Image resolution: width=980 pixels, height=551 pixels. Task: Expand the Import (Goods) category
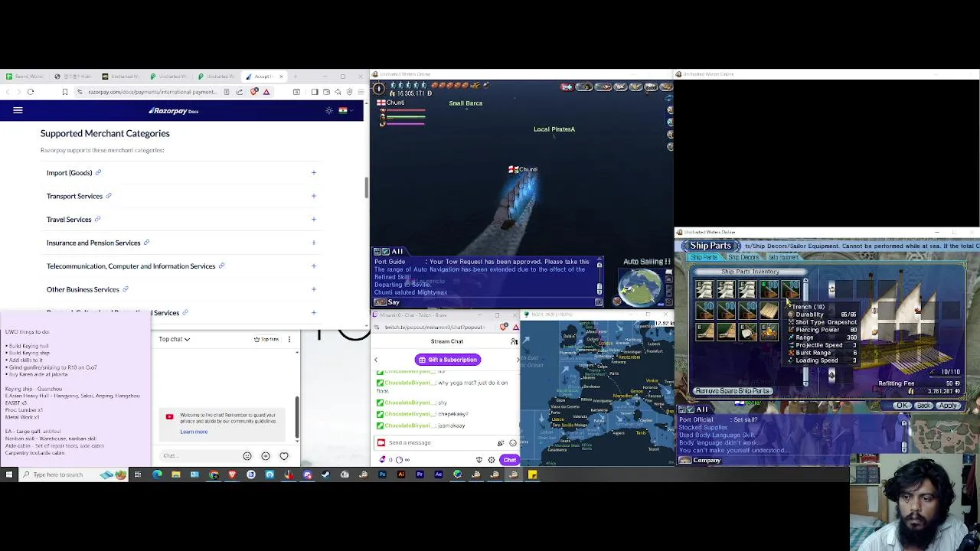[313, 173]
